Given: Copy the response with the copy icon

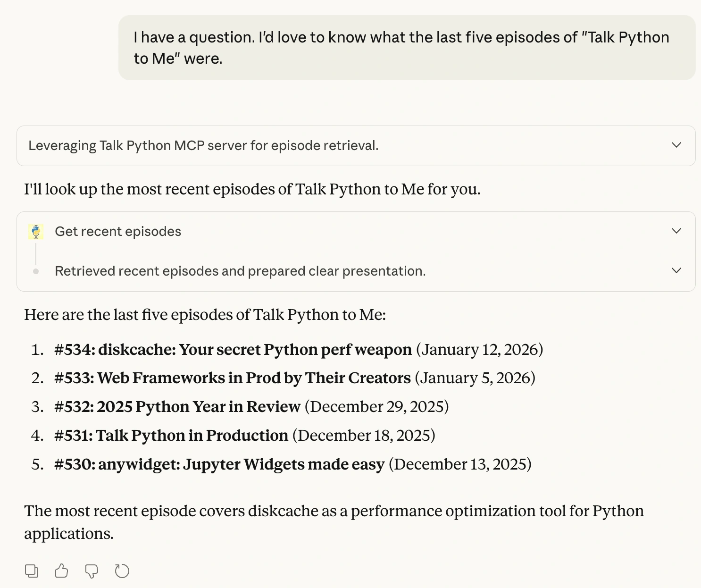Looking at the screenshot, I should [x=32, y=571].
